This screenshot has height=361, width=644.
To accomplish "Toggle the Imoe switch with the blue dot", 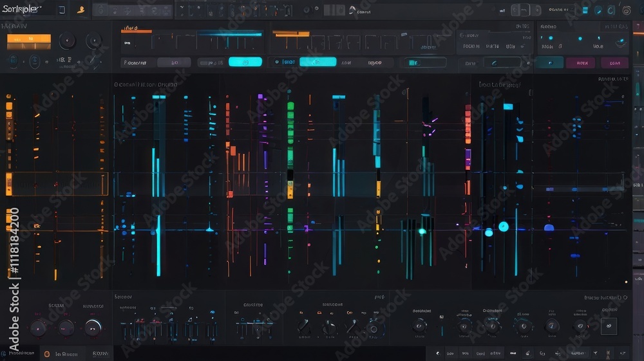I will pyautogui.click(x=285, y=62).
